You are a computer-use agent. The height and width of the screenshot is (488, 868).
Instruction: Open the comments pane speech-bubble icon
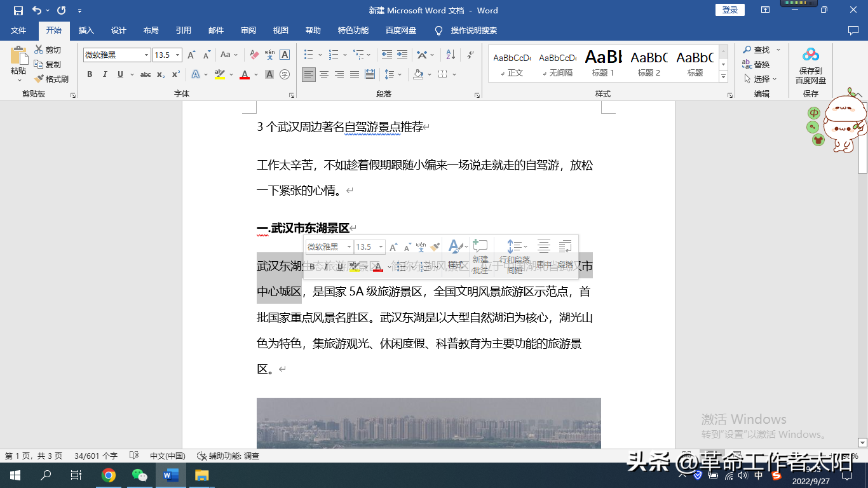(x=853, y=30)
